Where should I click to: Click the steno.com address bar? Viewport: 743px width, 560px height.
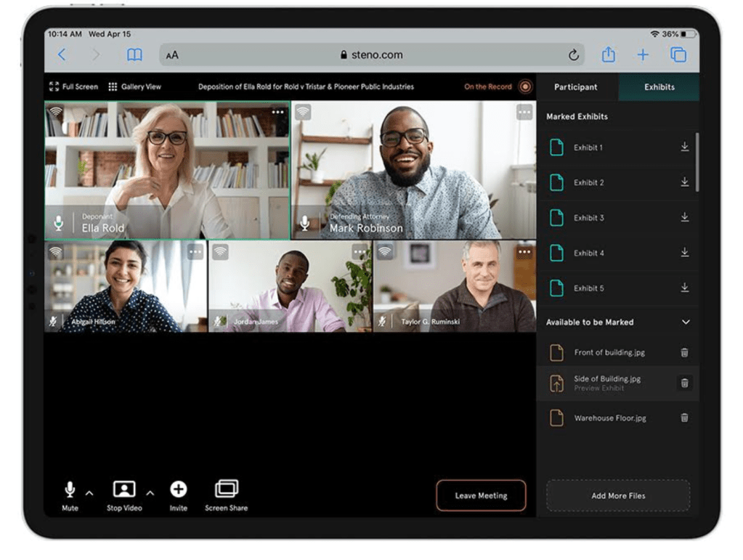tap(372, 55)
